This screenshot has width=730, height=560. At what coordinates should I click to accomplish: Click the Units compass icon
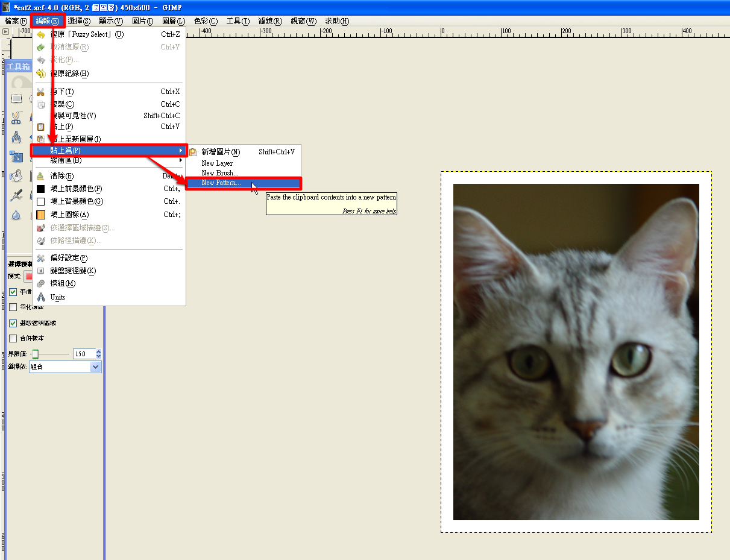40,297
